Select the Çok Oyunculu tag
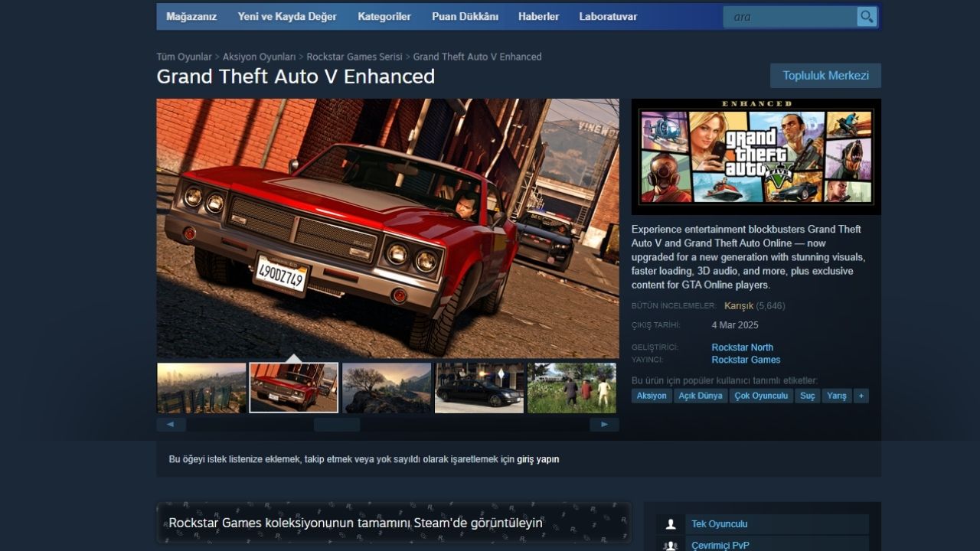This screenshot has height=551, width=980. click(761, 396)
